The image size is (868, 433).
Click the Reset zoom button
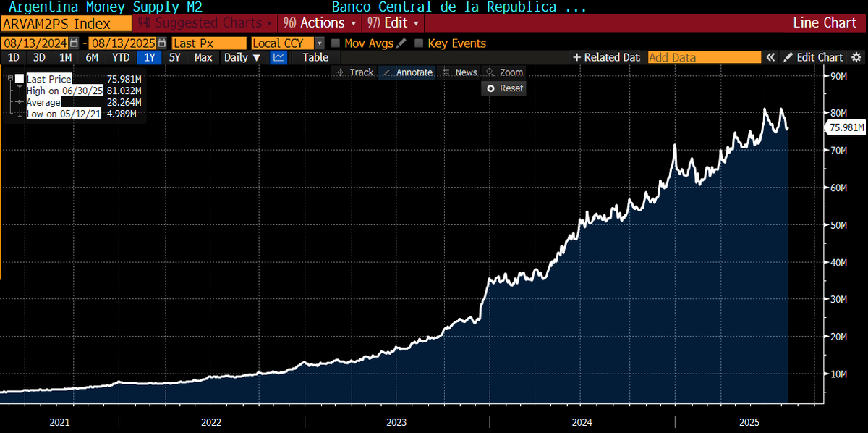[503, 88]
